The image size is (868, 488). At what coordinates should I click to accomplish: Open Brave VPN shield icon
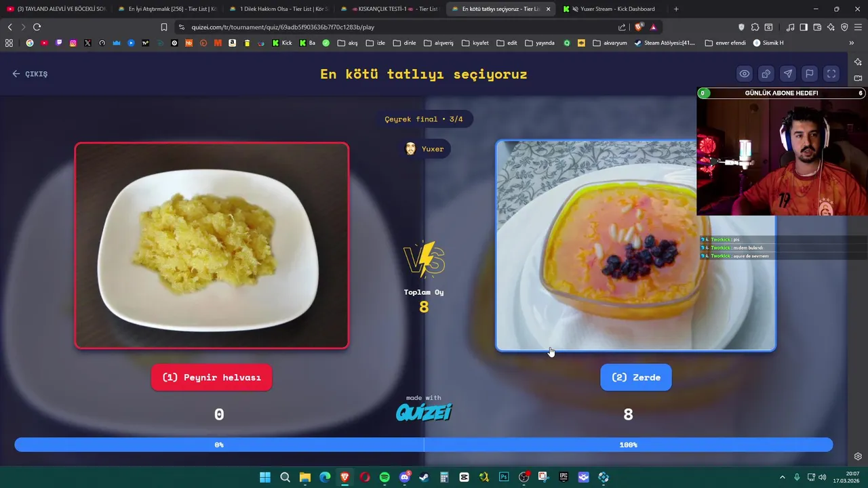coord(844,27)
